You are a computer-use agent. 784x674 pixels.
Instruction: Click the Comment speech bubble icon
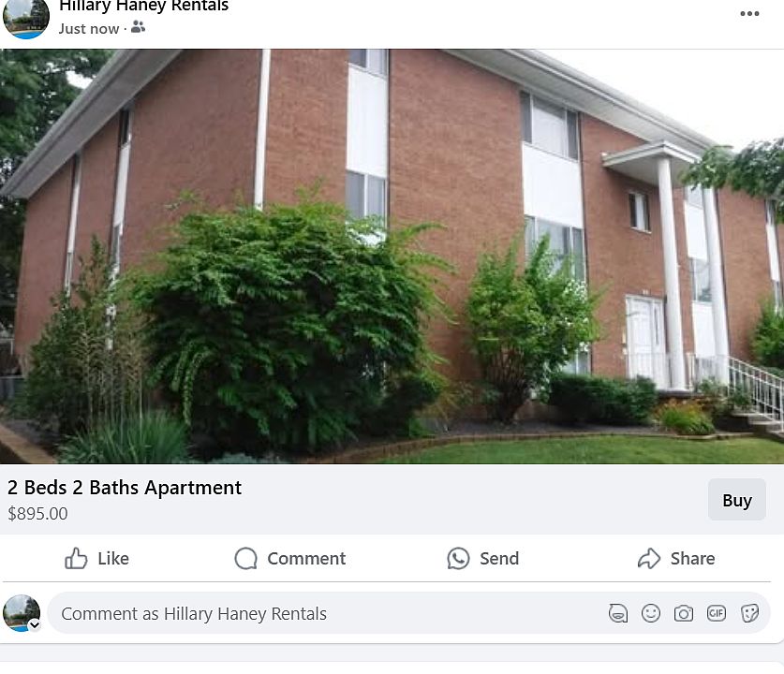[245, 558]
